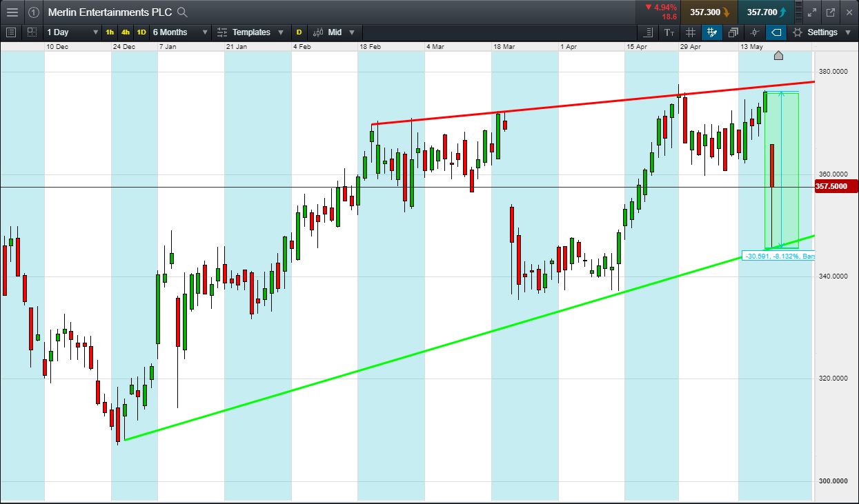Open the list panel icon in toolbar

pos(11,32)
